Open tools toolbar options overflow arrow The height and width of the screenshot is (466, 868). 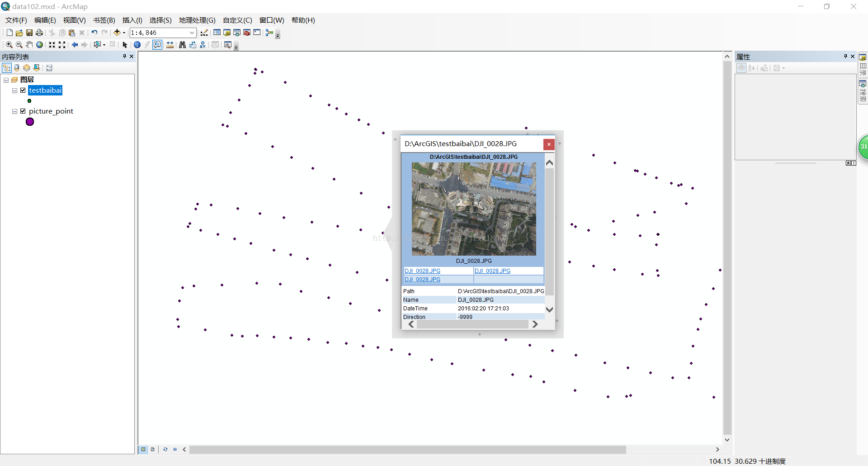pos(236,47)
